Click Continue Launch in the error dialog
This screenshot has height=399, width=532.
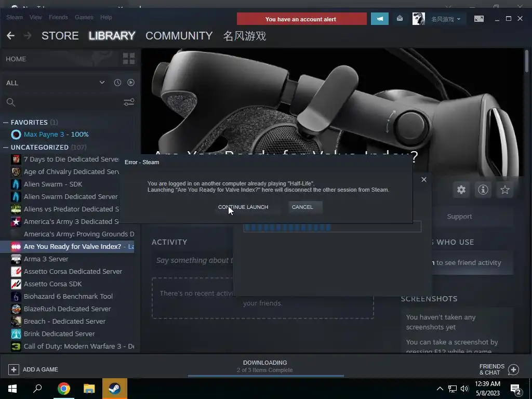coord(243,207)
